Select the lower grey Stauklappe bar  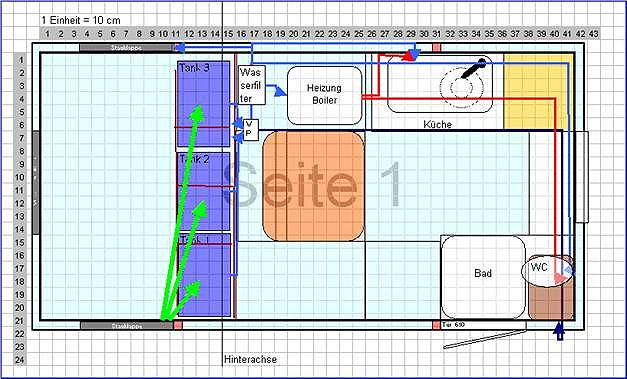126,325
